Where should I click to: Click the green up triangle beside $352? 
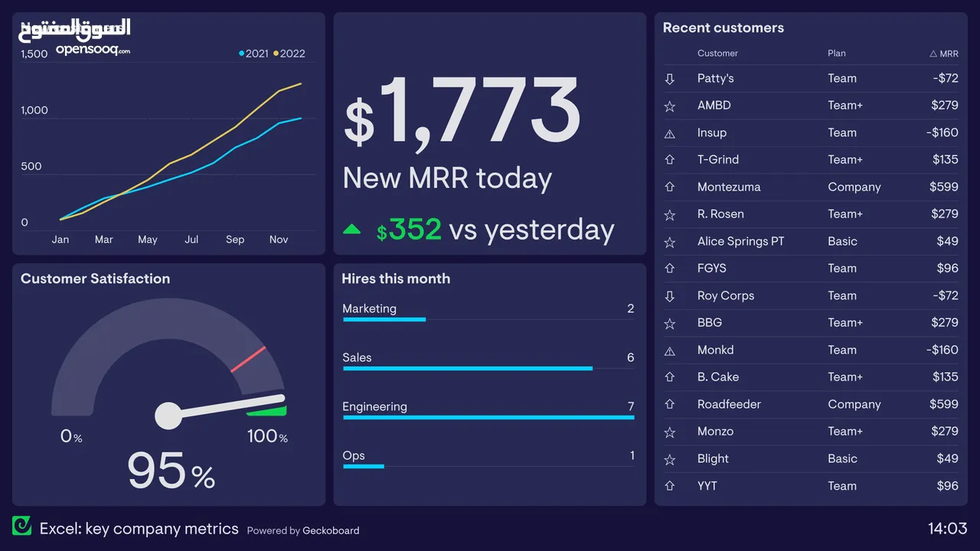352,228
